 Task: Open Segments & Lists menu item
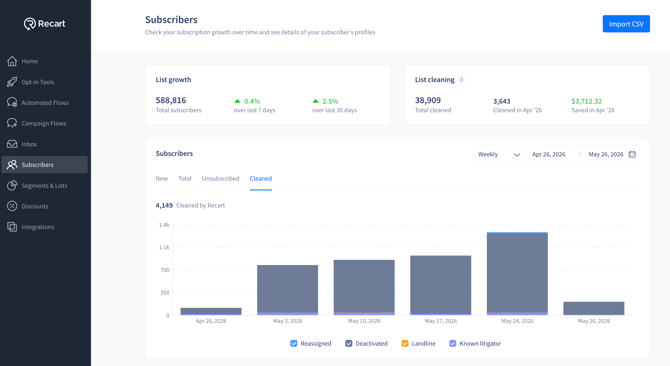pos(44,185)
